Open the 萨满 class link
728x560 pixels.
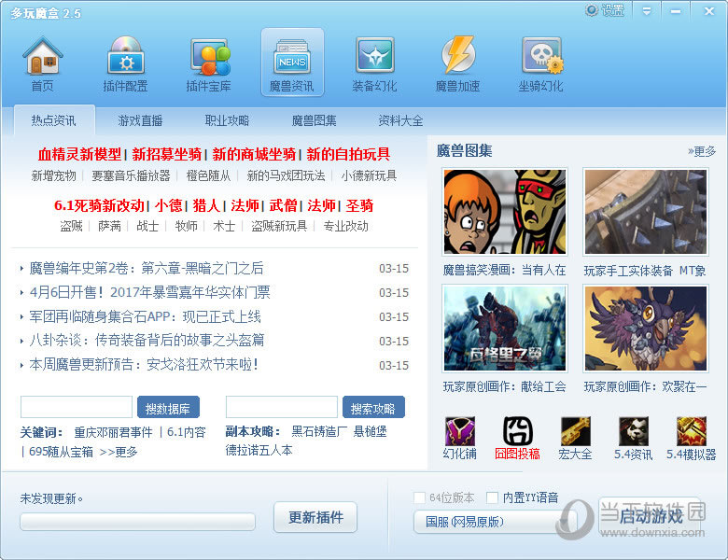pos(109,226)
